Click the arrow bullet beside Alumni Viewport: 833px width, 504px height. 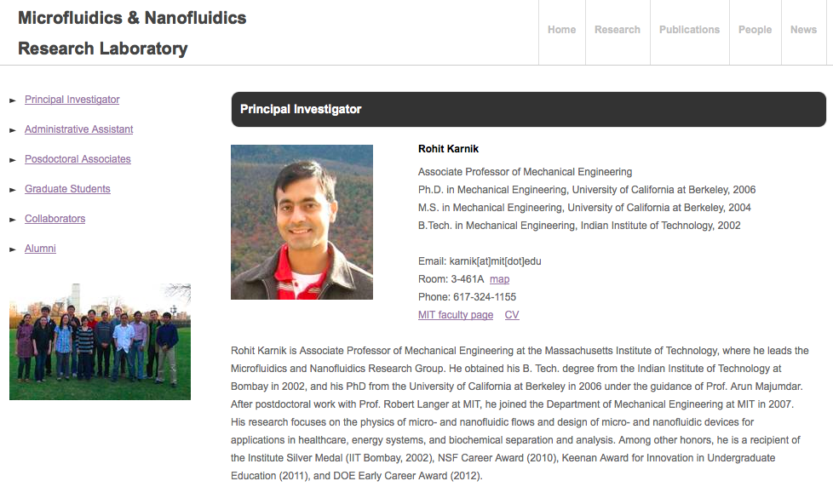click(13, 249)
